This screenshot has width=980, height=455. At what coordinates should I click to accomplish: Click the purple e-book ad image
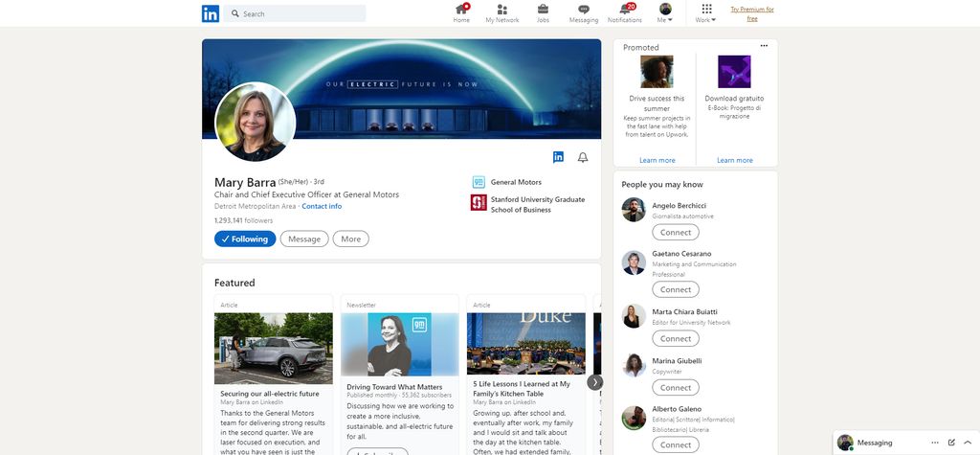pyautogui.click(x=734, y=71)
